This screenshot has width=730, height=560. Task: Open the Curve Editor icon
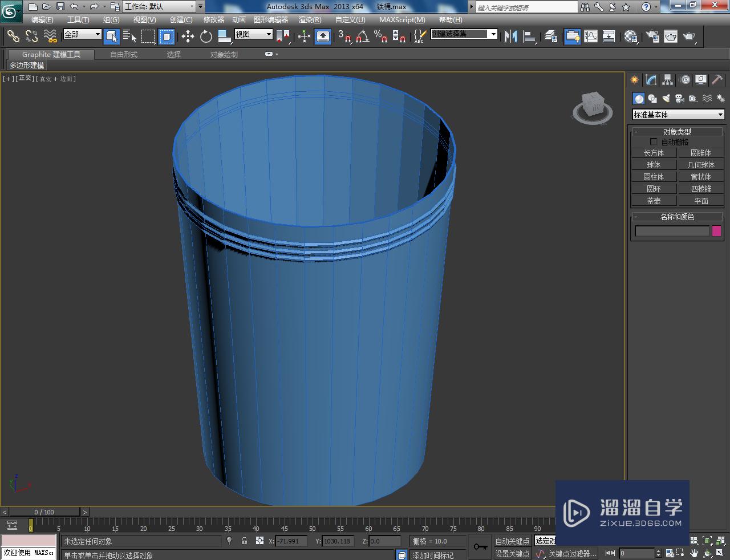(591, 36)
